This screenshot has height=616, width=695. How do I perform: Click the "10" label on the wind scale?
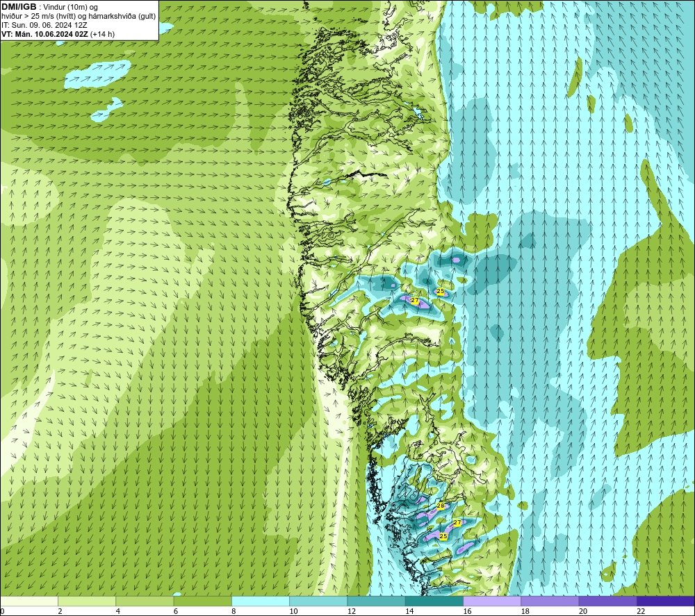294,612
